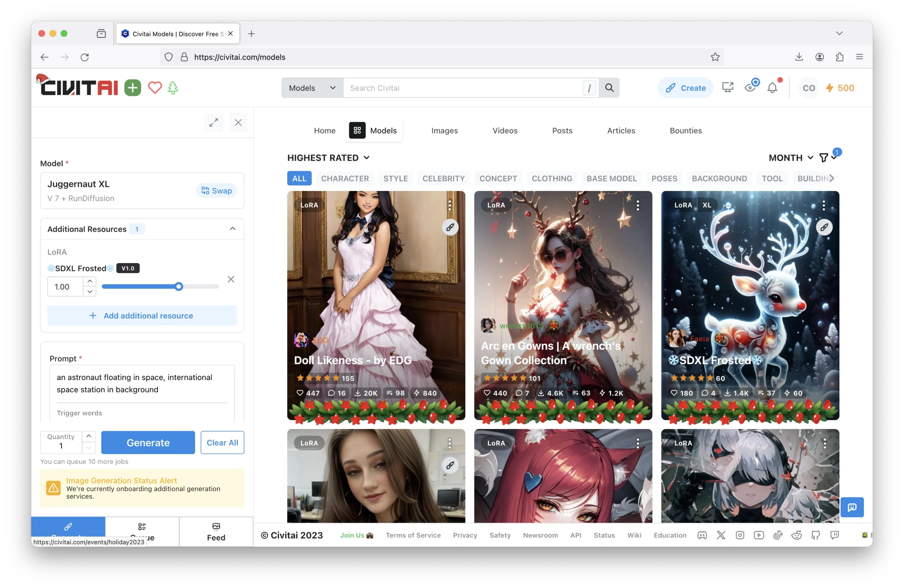Expand the generator panel to fullscreen
The width and height of the screenshot is (904, 588).
[214, 122]
